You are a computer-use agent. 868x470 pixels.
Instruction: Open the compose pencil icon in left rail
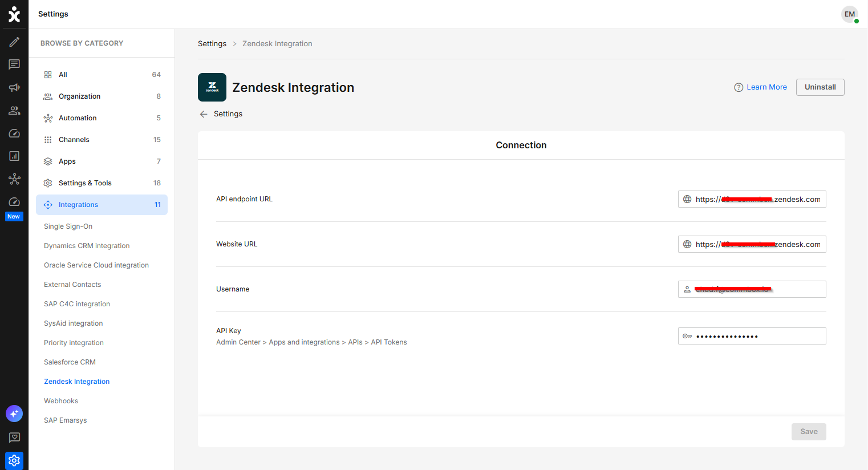coord(14,42)
